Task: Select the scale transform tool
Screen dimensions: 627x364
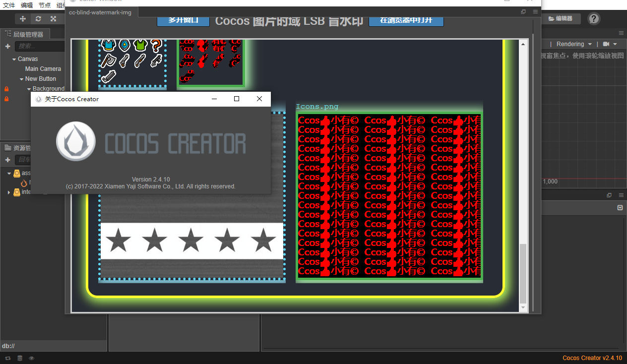Action: pyautogui.click(x=53, y=19)
